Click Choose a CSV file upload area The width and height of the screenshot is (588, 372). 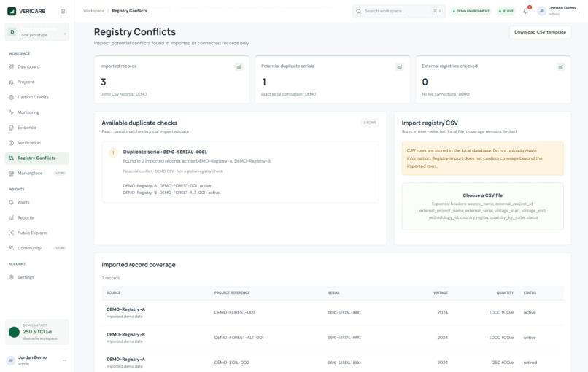[x=483, y=206]
